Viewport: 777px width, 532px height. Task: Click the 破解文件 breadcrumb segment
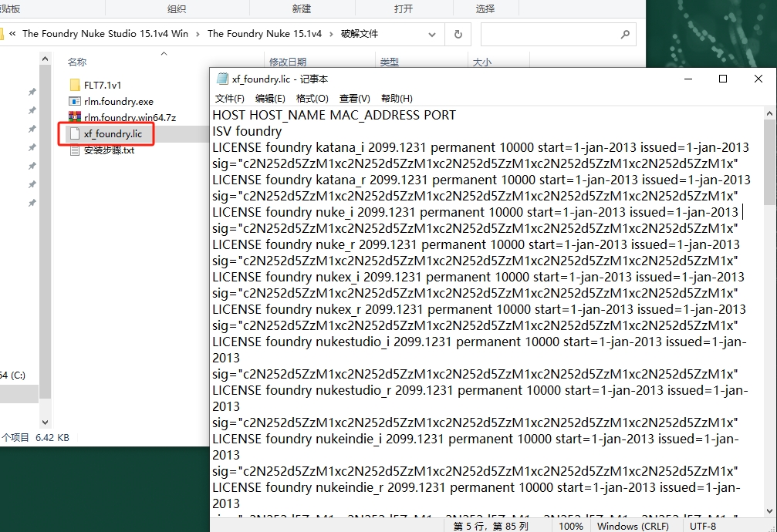360,34
